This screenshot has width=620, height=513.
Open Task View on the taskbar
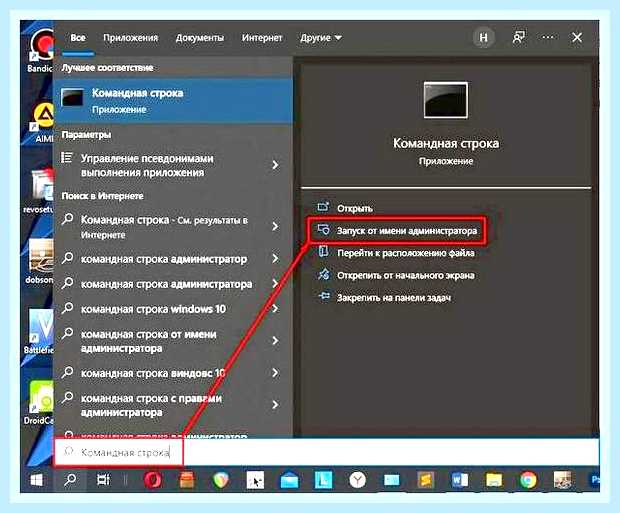click(x=104, y=480)
